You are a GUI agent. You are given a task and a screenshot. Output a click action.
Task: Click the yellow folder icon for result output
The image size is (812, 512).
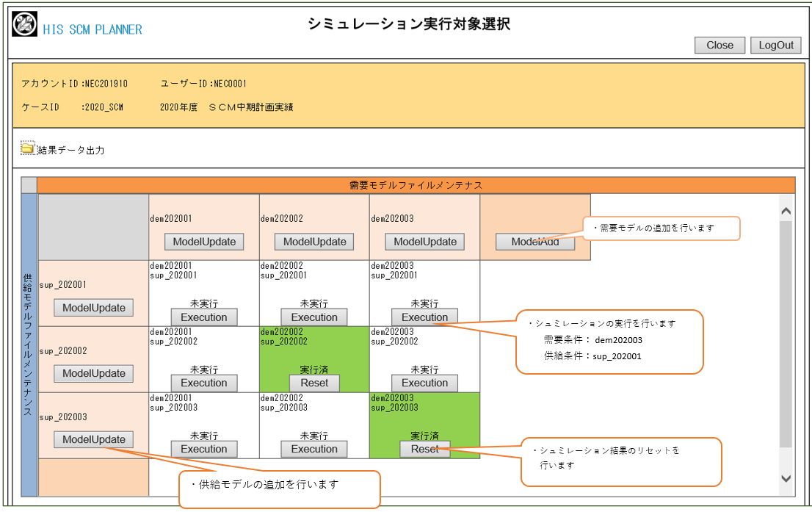click(28, 148)
